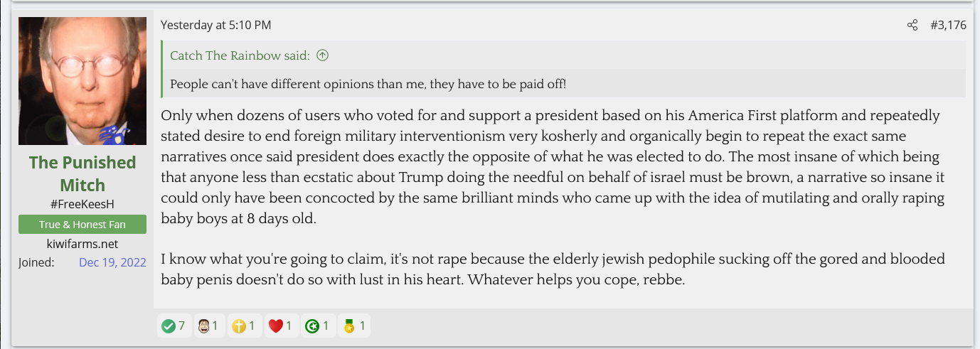Image resolution: width=980 pixels, height=349 pixels.
Task: Click the circled up-arrow in the quote header
Action: 322,55
